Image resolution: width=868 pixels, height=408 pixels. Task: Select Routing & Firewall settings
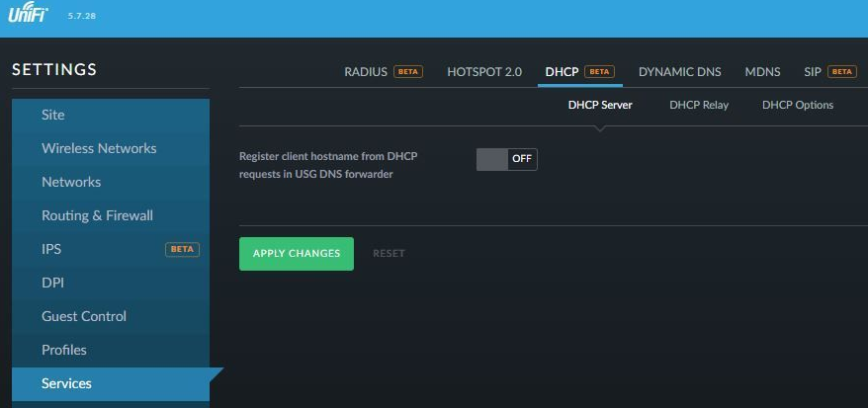click(x=111, y=215)
